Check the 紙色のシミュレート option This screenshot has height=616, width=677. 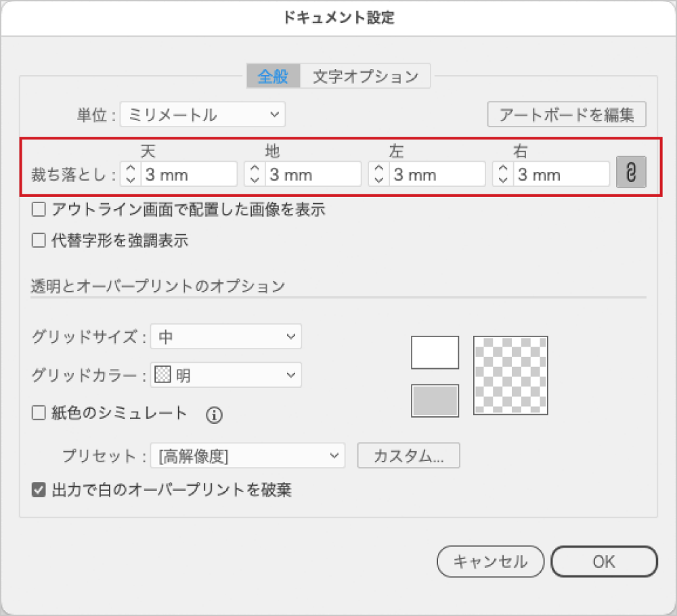coord(39,416)
